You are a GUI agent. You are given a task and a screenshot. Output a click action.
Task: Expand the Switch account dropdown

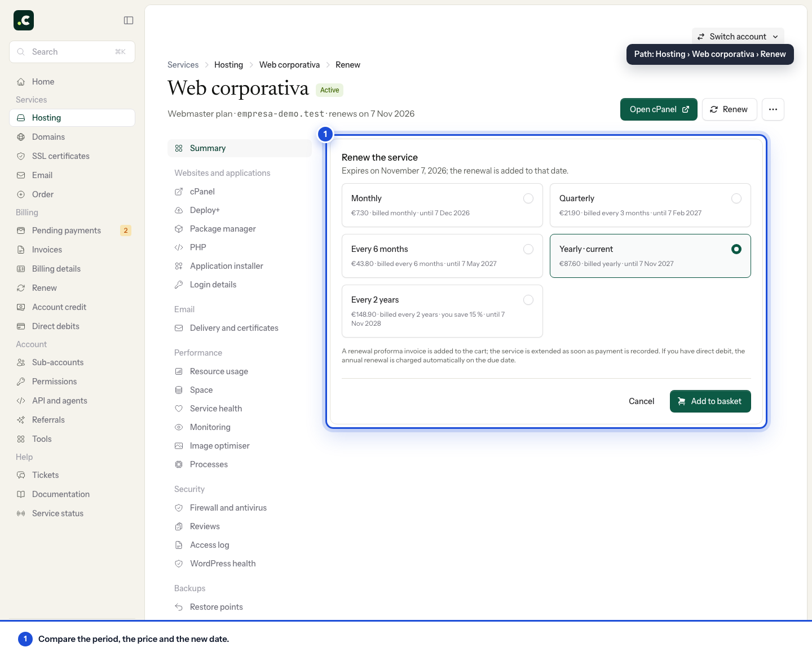point(738,37)
